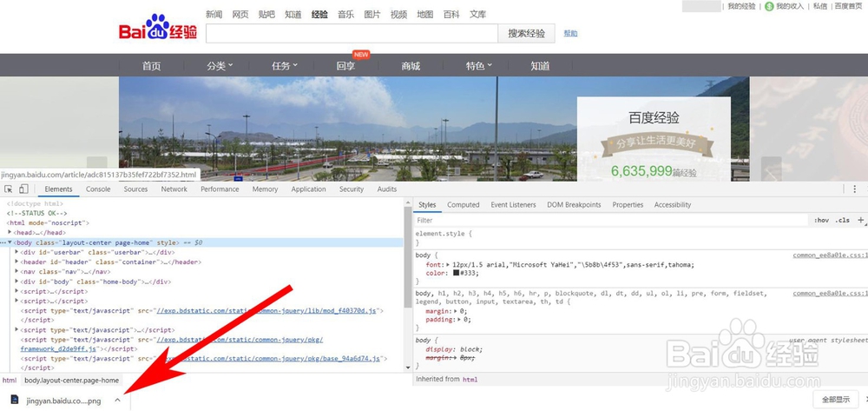This screenshot has height=411, width=868.
Task: Open the Properties sidebar tab
Action: point(628,205)
